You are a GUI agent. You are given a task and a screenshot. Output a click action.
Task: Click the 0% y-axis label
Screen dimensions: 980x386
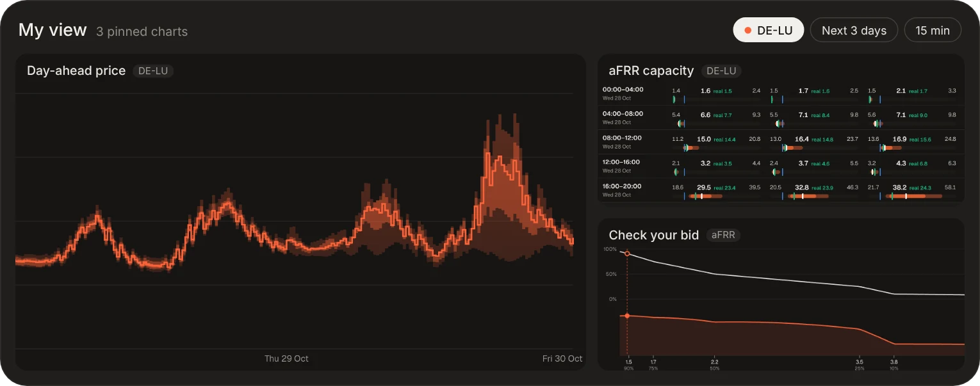[613, 299]
